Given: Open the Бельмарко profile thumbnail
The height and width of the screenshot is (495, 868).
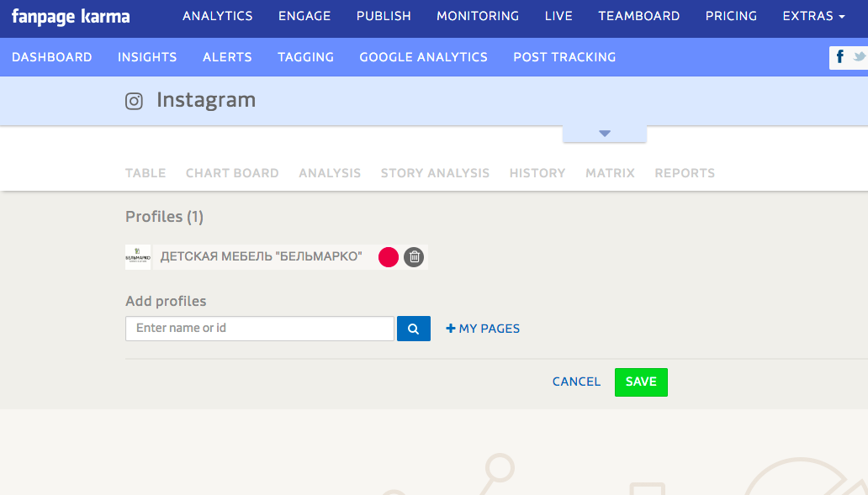Looking at the screenshot, I should pos(138,257).
